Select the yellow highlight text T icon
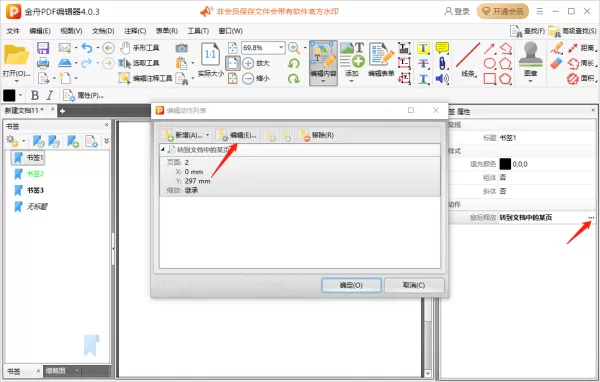 pos(423,48)
